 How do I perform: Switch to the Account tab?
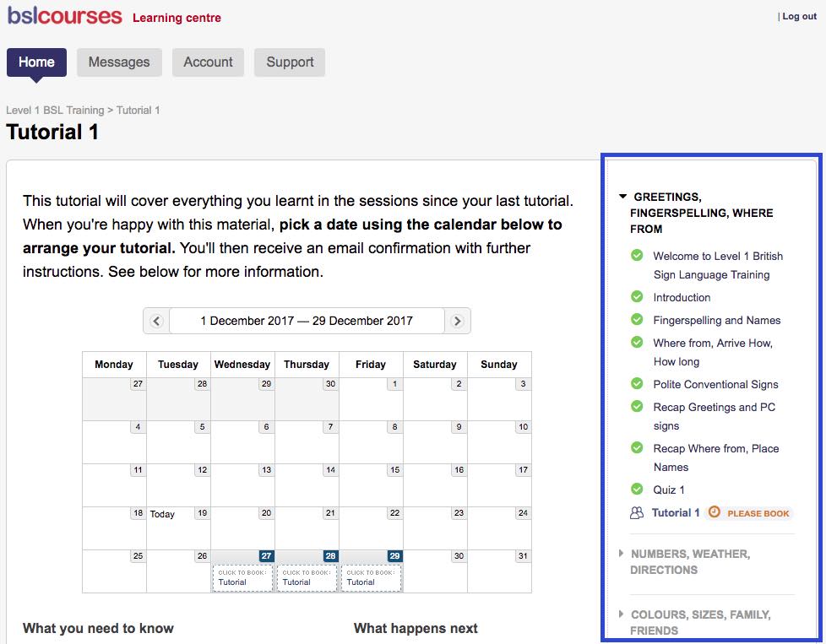click(208, 62)
